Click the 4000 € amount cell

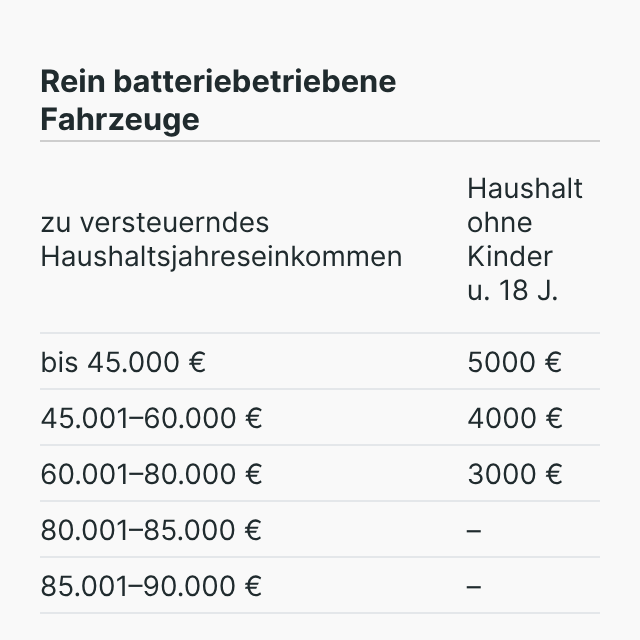[515, 418]
